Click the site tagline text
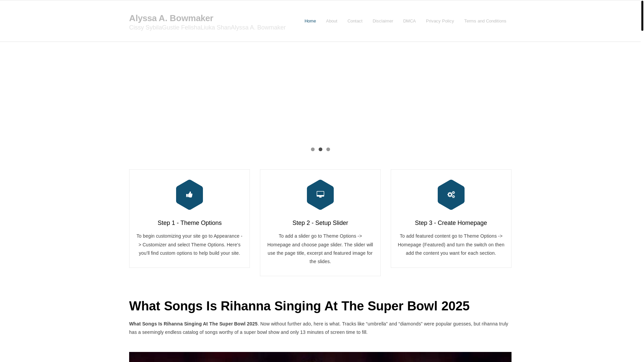Viewport: 644px width, 362px height. coord(207,27)
